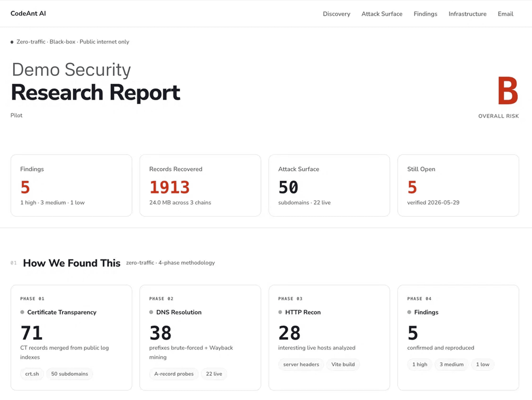Click the '1 high · 3 medium · 1 low' text
This screenshot has width=532, height=400.
click(x=52, y=203)
